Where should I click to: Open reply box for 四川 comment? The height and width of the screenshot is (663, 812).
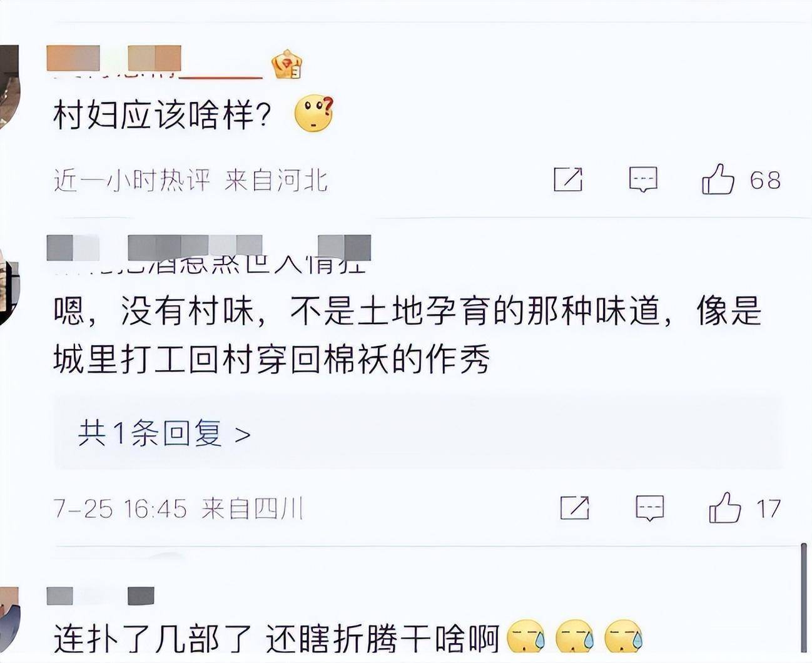coord(649,508)
